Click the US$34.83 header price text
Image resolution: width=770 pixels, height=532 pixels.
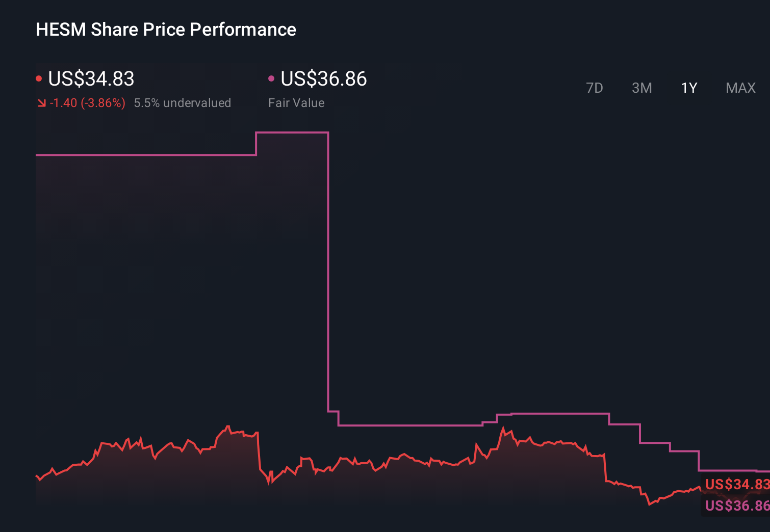coord(91,79)
